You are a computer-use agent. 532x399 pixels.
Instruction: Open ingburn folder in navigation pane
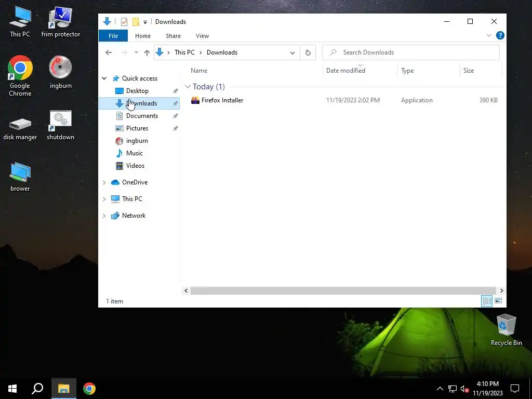[x=137, y=141]
